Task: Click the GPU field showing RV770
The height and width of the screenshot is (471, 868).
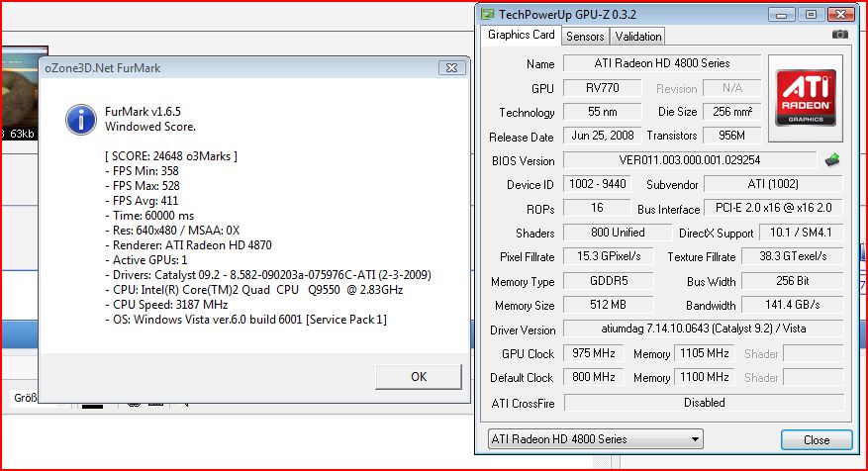Action: [x=603, y=88]
